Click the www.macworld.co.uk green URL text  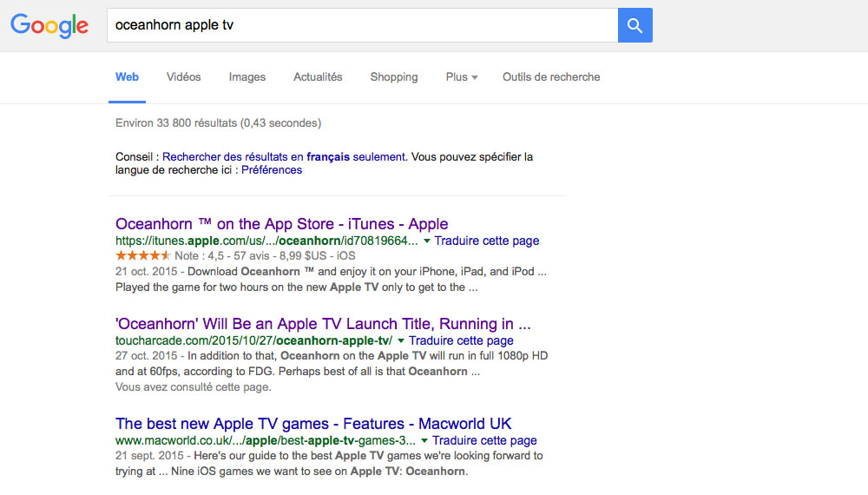click(265, 441)
